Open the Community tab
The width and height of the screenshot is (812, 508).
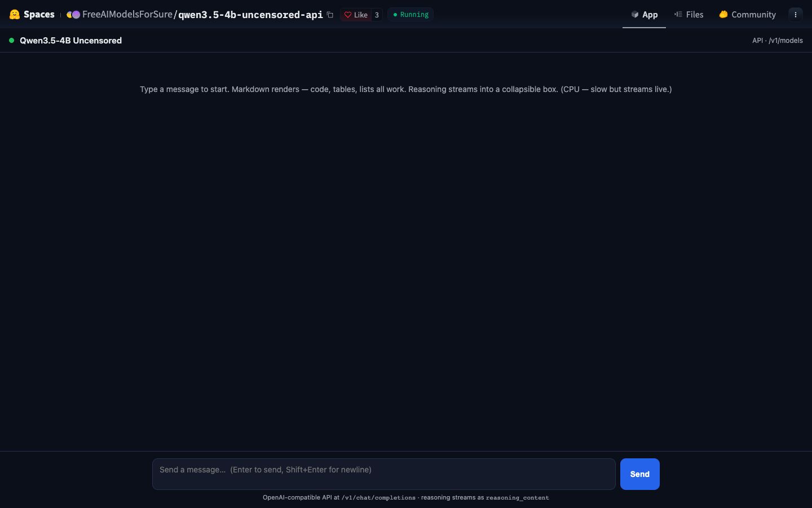pyautogui.click(x=747, y=15)
